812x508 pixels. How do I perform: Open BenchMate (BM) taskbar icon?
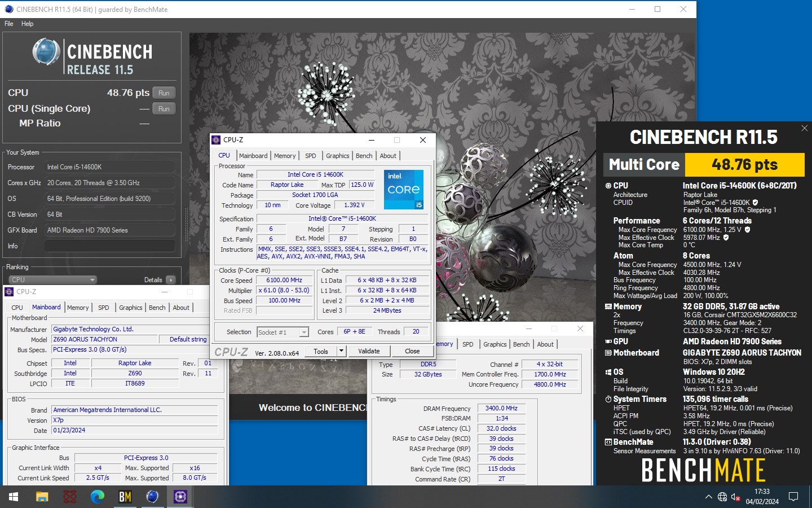point(125,497)
